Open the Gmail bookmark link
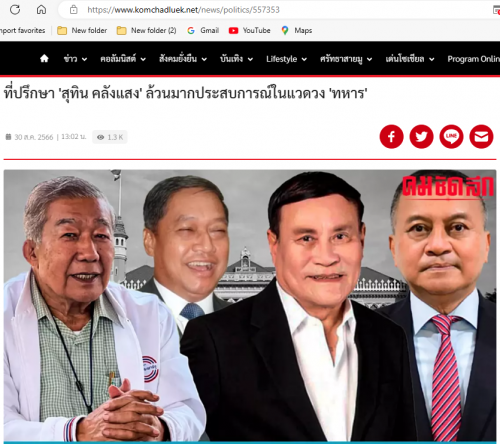The height and width of the screenshot is (444, 500). (203, 30)
